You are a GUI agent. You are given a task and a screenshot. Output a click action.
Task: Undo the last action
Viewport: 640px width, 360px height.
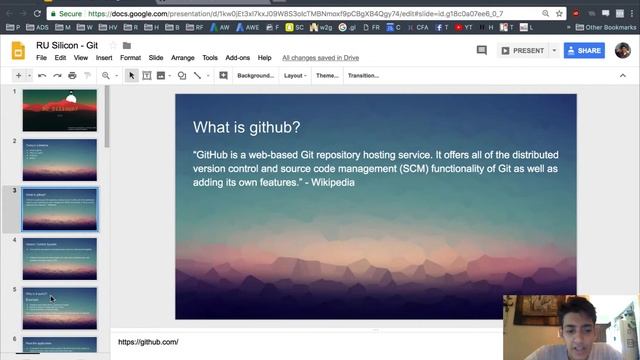(x=42, y=76)
